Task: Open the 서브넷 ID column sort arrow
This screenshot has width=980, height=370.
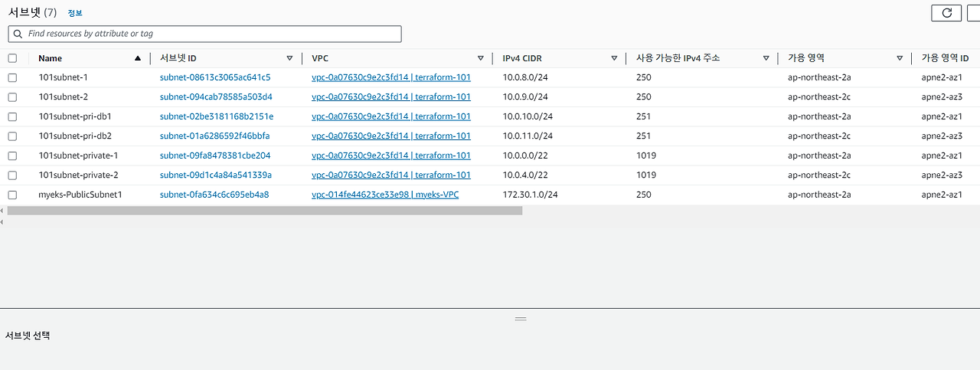Action: coord(289,58)
